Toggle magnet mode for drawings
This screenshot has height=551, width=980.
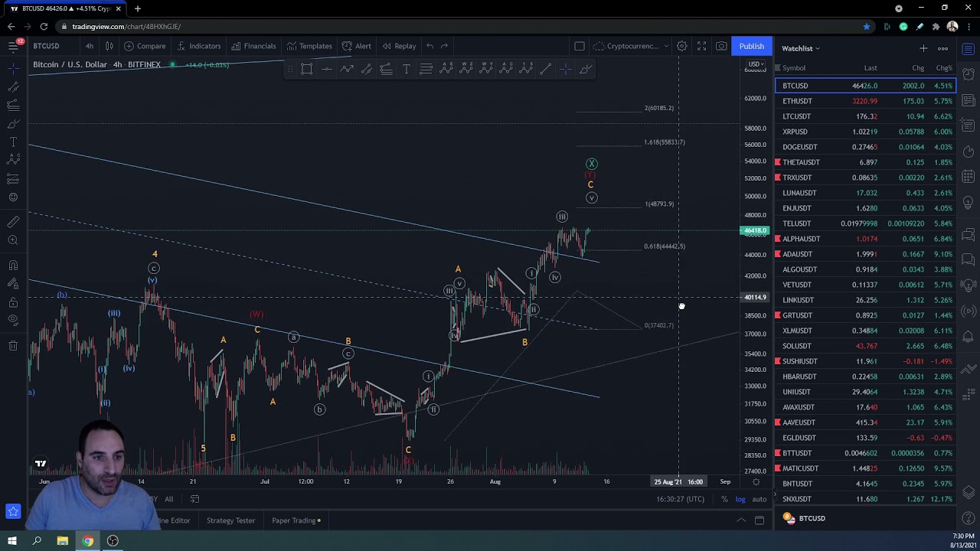13,266
